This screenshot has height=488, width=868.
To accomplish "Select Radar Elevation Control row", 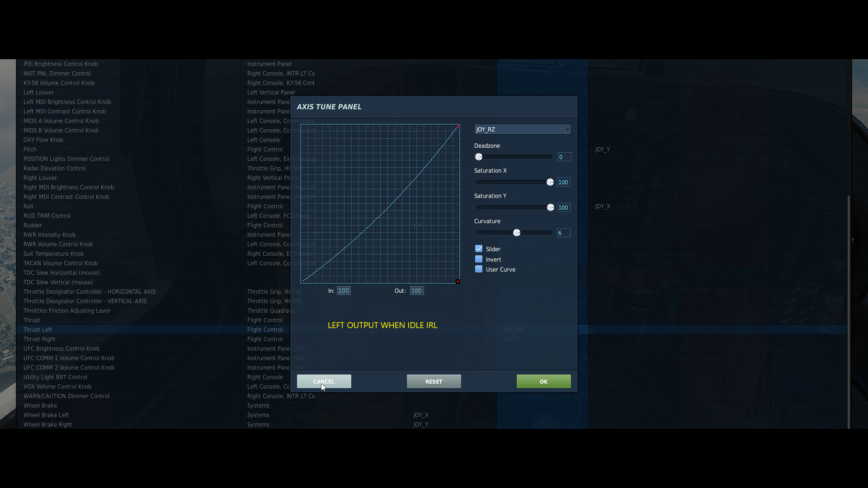I will pyautogui.click(x=431, y=168).
